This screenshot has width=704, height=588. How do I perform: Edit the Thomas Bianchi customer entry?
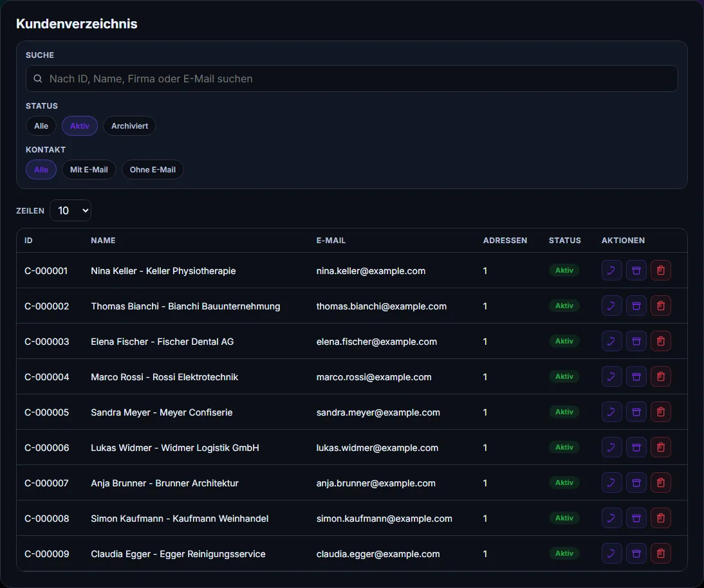611,306
